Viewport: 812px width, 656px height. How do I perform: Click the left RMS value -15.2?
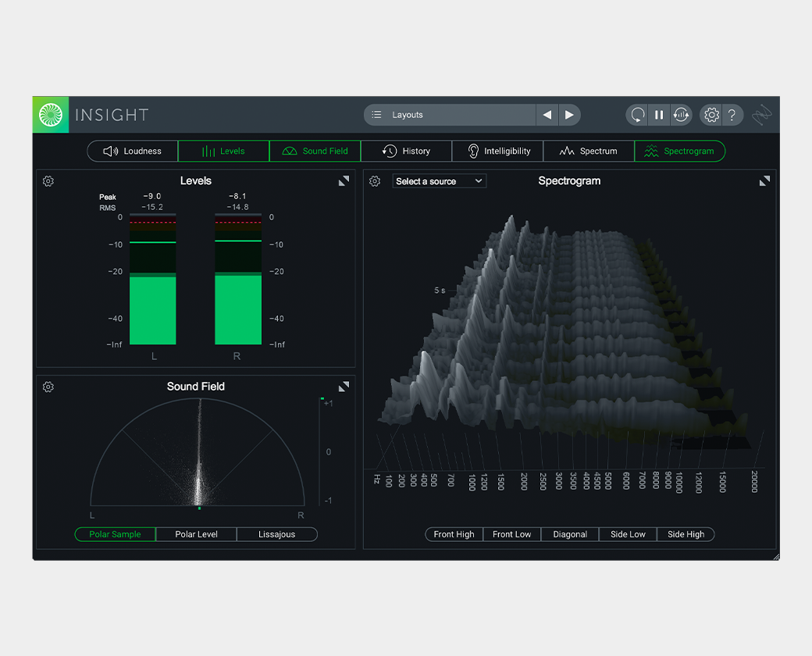click(x=152, y=207)
